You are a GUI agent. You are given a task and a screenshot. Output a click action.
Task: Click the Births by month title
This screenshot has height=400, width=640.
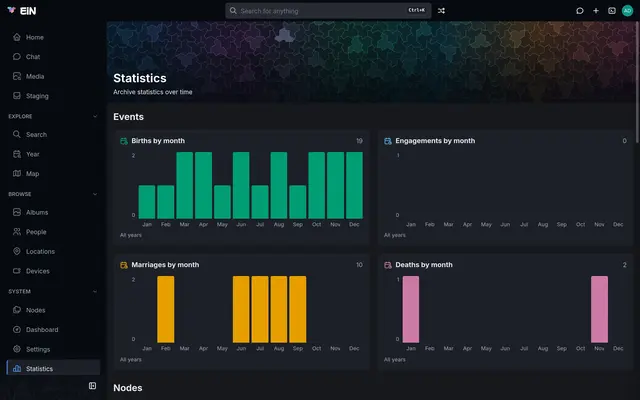pos(158,141)
